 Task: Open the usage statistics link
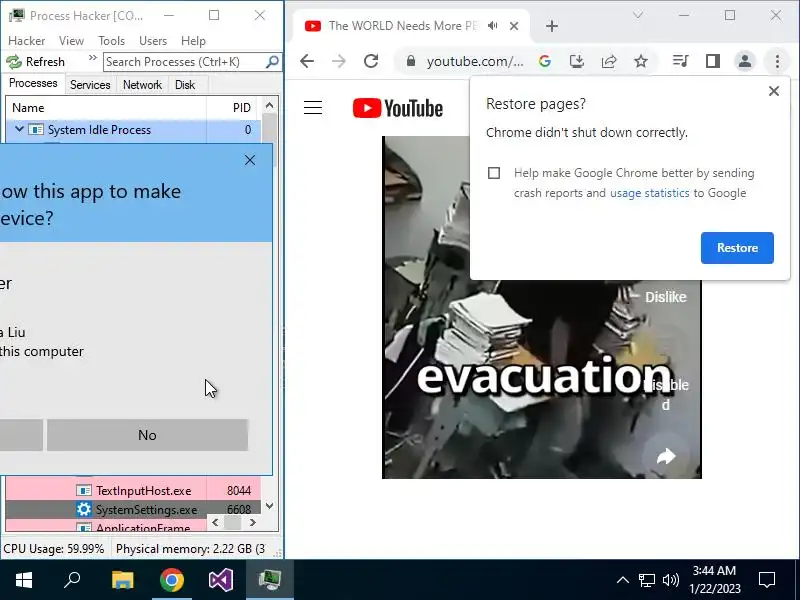coord(649,193)
